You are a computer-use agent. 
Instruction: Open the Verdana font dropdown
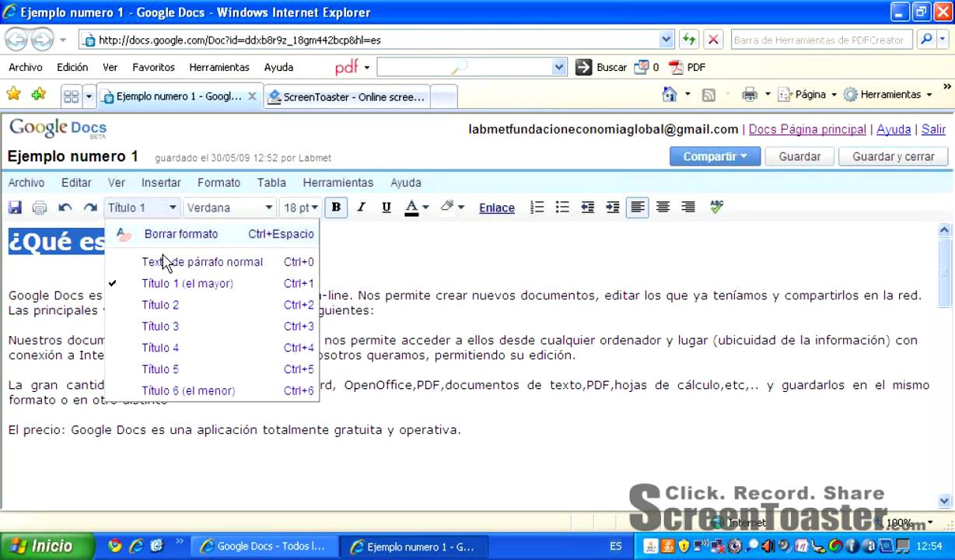(229, 208)
